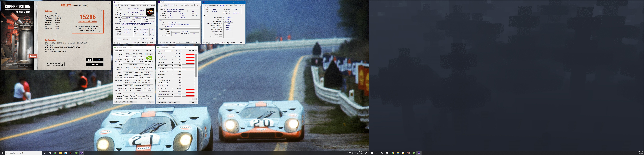Publish the Superposition benchmark result
Screen dimensions: 644x155
click(x=95, y=64)
